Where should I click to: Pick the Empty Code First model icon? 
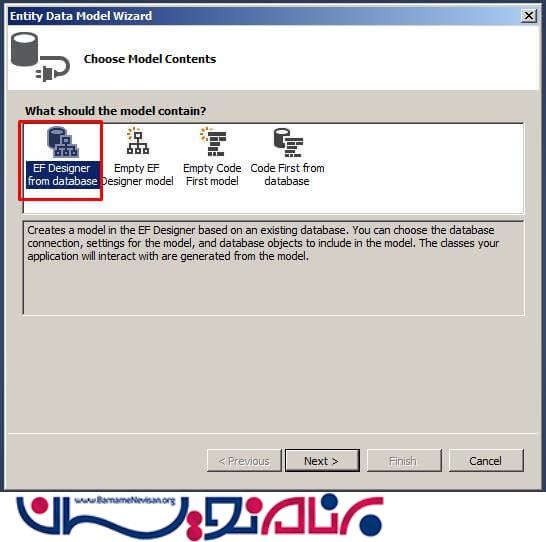pos(213,141)
